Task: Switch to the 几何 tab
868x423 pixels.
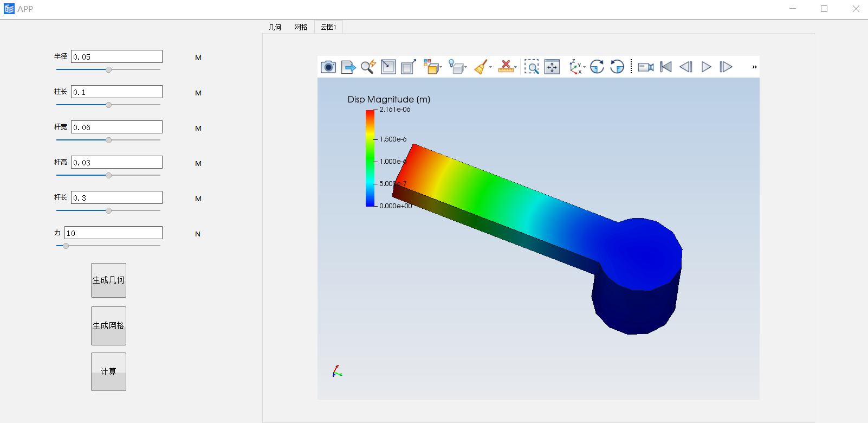Action: coord(275,27)
